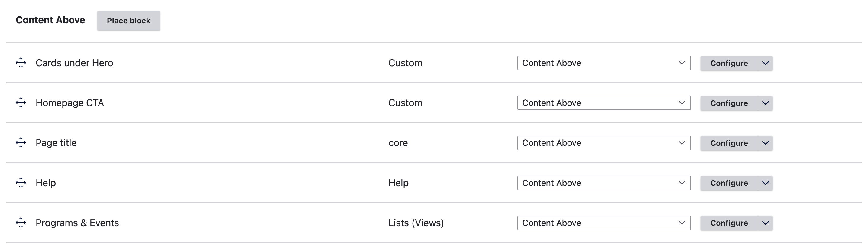Screen dimensions: 868x251
Task: Click Configure for Page title block
Action: click(x=728, y=143)
